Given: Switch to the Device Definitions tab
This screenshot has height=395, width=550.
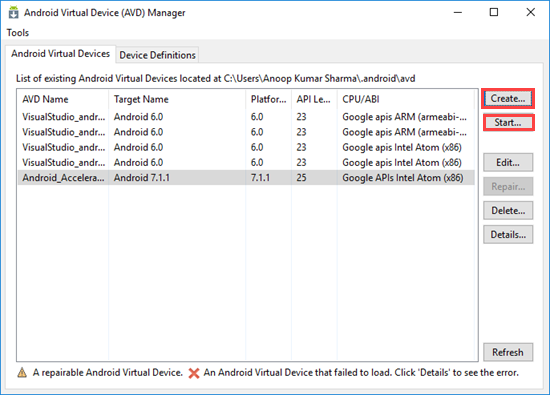Looking at the screenshot, I should 157,55.
